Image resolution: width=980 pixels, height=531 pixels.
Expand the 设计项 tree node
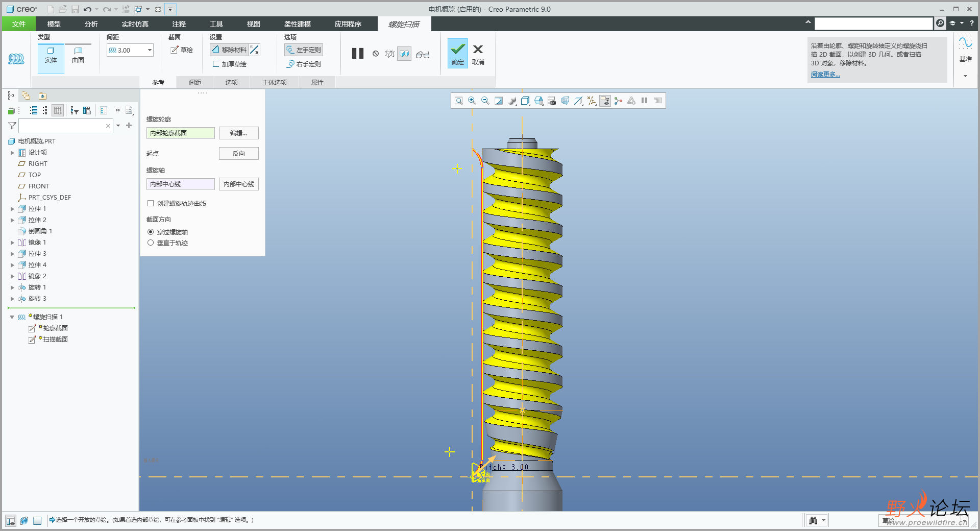[12, 153]
